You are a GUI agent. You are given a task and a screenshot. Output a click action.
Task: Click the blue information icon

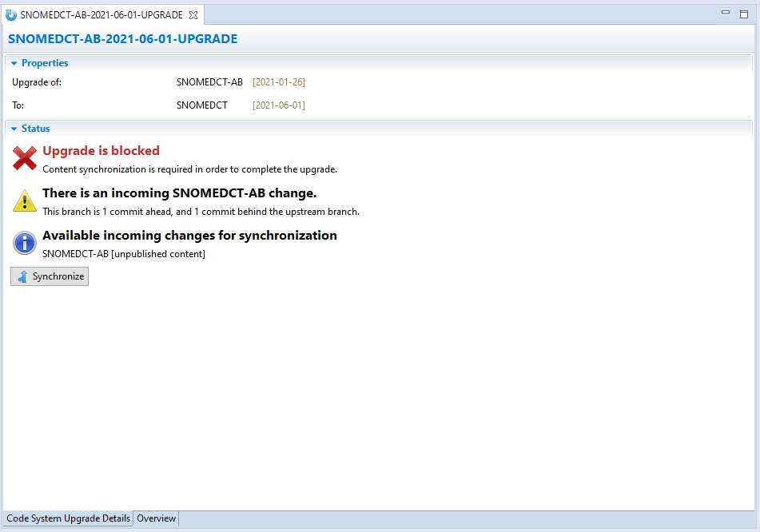click(25, 243)
